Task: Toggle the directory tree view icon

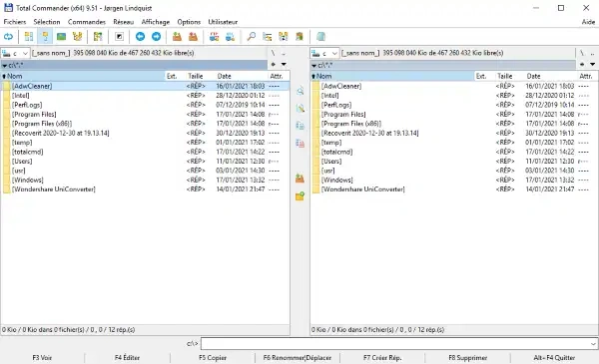Action: point(78,37)
